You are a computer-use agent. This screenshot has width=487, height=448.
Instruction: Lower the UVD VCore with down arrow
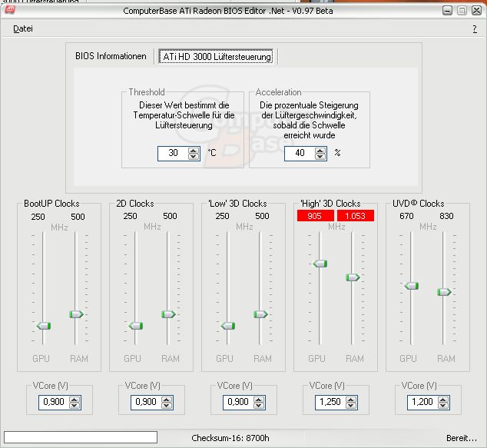[x=443, y=406]
